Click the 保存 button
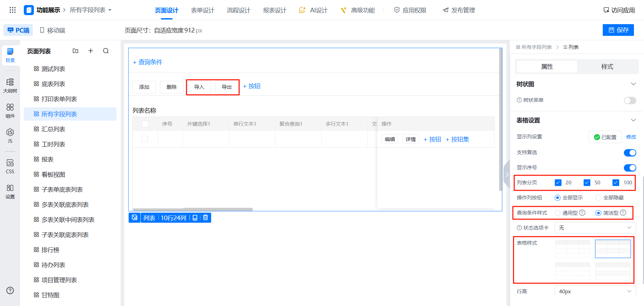Image resolution: width=644 pixels, height=306 pixels. (x=618, y=30)
